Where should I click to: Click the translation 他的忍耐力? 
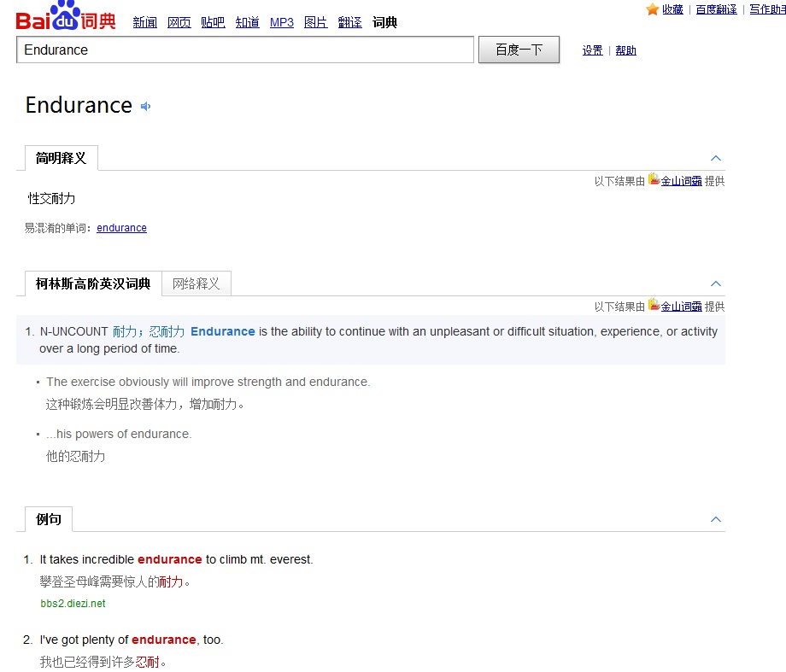[76, 456]
